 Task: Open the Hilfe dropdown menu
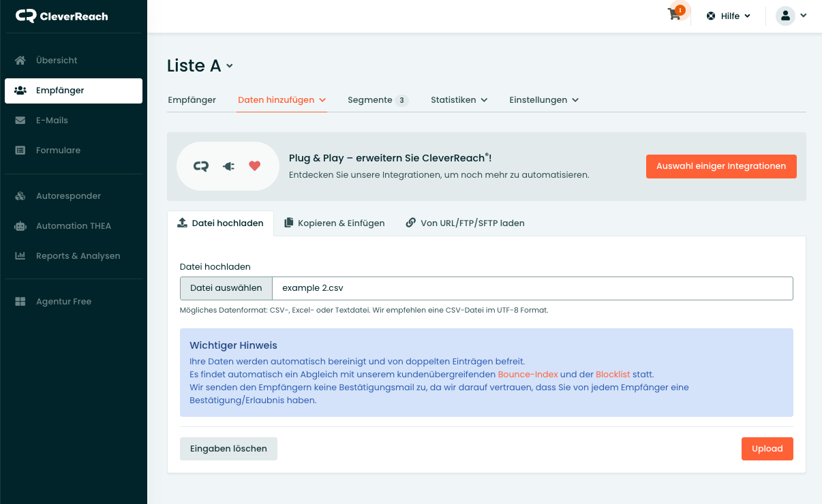[729, 16]
